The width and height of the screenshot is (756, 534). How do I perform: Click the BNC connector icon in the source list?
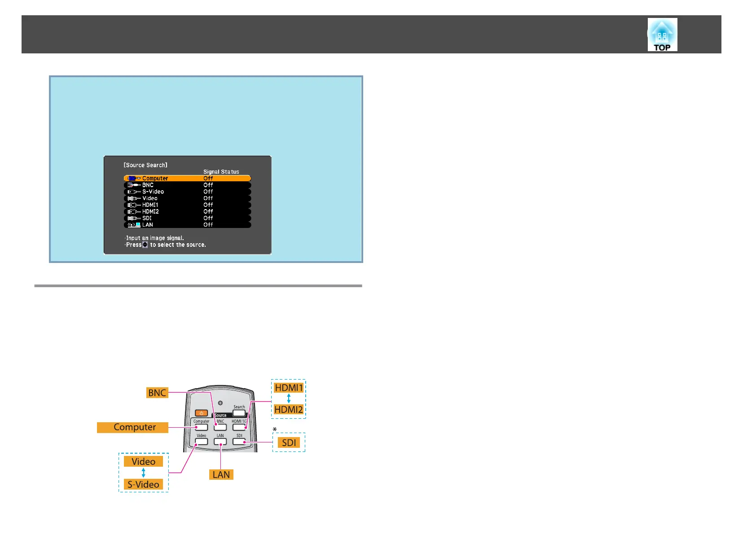pos(134,185)
